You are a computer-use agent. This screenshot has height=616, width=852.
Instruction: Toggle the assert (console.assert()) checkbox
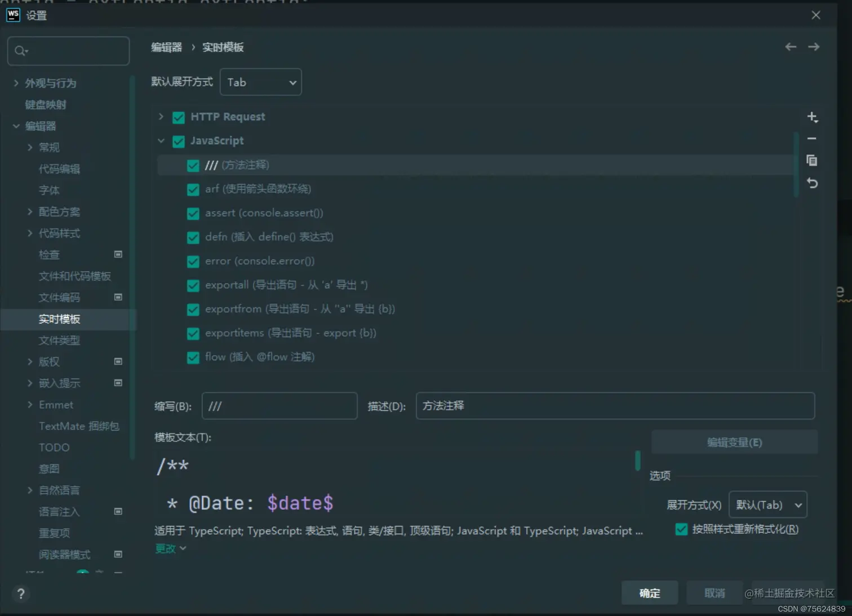coord(193,214)
